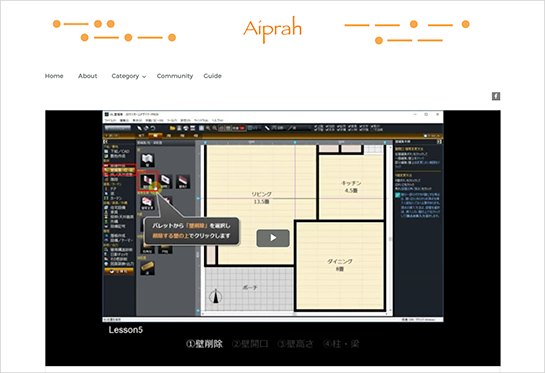Click the wall icon at top of palette
This screenshot has width=545, height=373.
coord(147,160)
